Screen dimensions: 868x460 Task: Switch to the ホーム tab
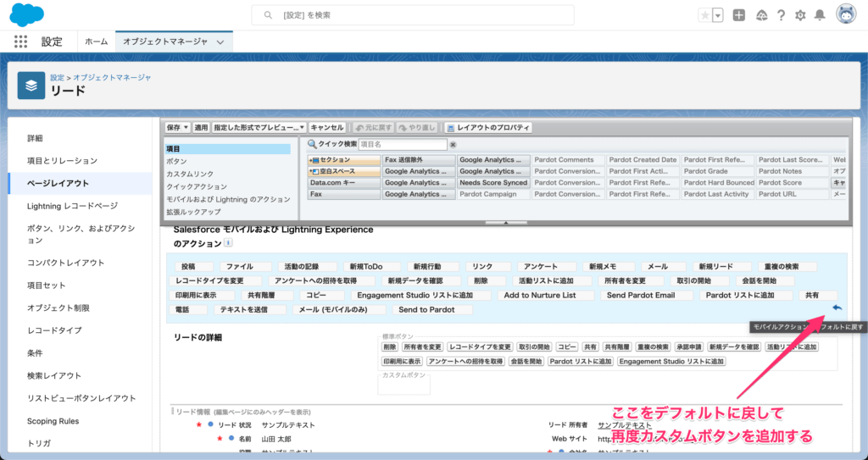click(x=97, y=42)
